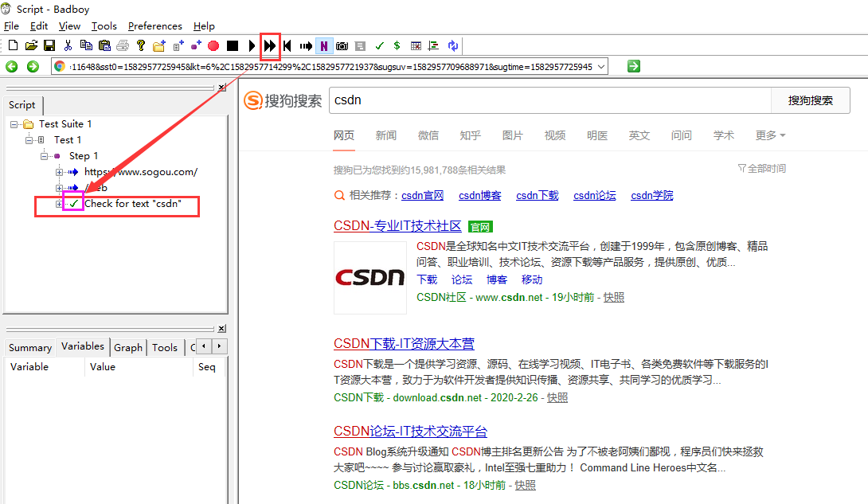Open the Help menu
The image size is (868, 504).
click(204, 26)
